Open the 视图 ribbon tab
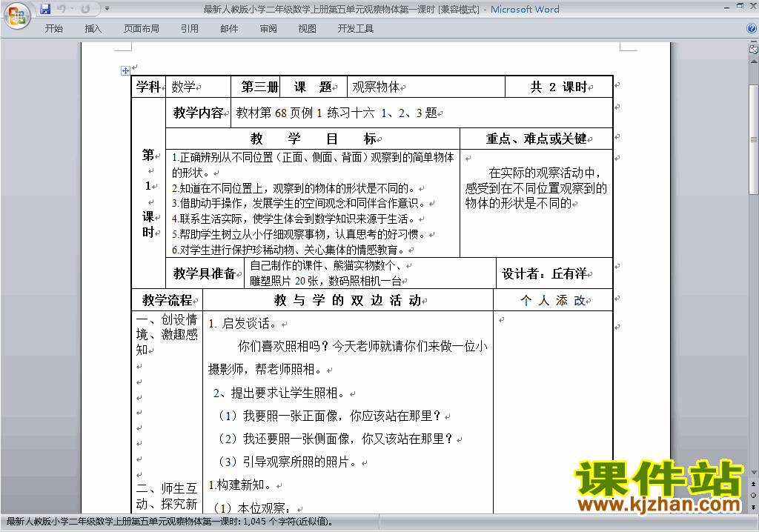Image resolution: width=759 pixels, height=532 pixels. tap(308, 29)
